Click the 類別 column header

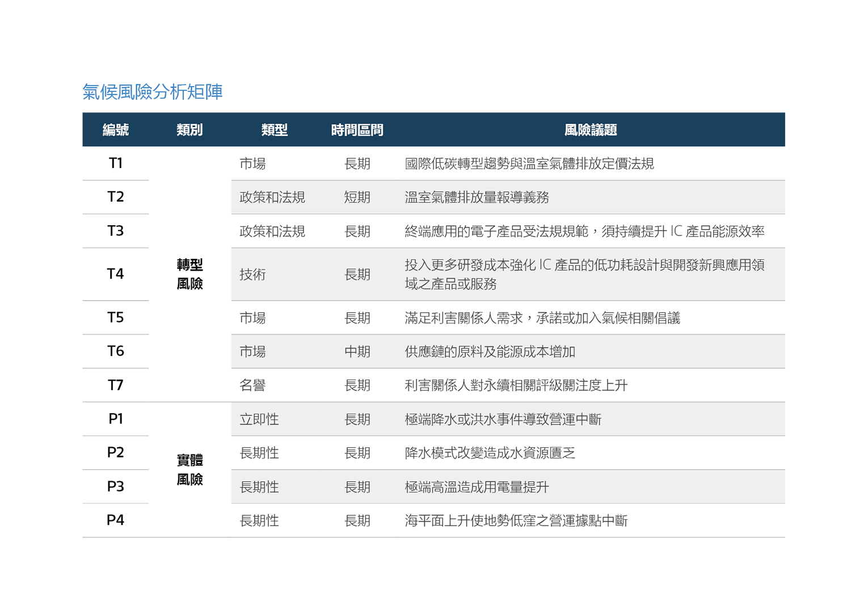(189, 130)
